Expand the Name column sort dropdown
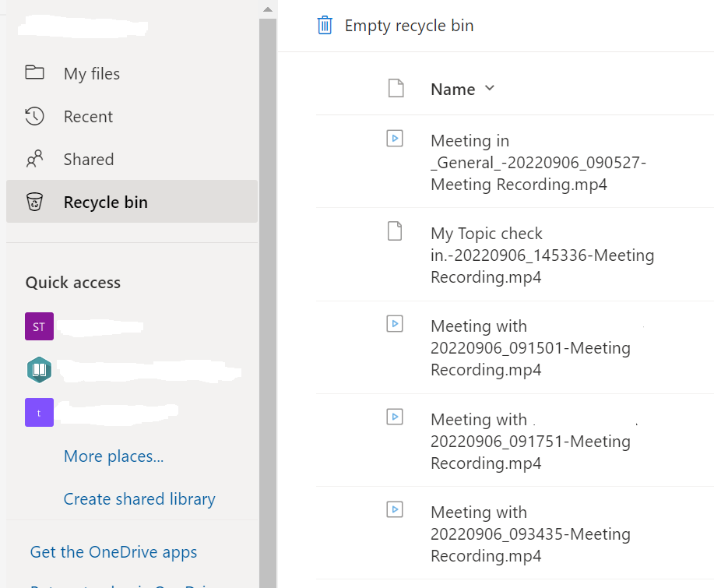Screen dimensions: 714x588 pyautogui.click(x=489, y=89)
